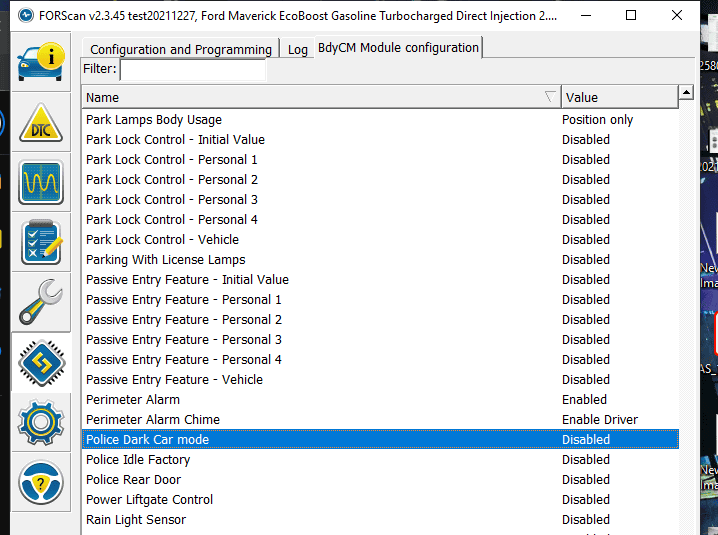
Task: Maximize the FORScan window
Action: point(631,15)
